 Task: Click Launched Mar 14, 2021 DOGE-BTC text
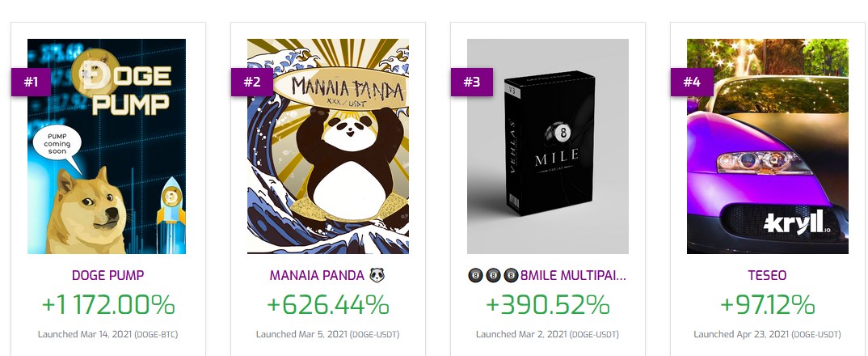108,334
